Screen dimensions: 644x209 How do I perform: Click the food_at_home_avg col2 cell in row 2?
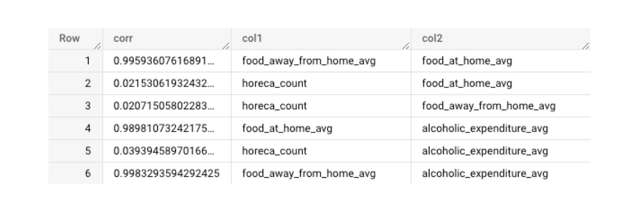467,83
